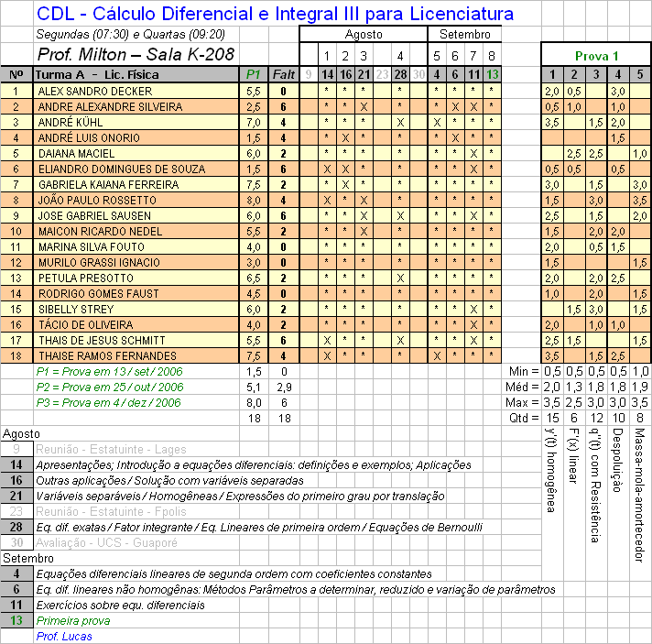
Task: Click 'Turma A - Lic. Física' header
Action: tap(136, 75)
